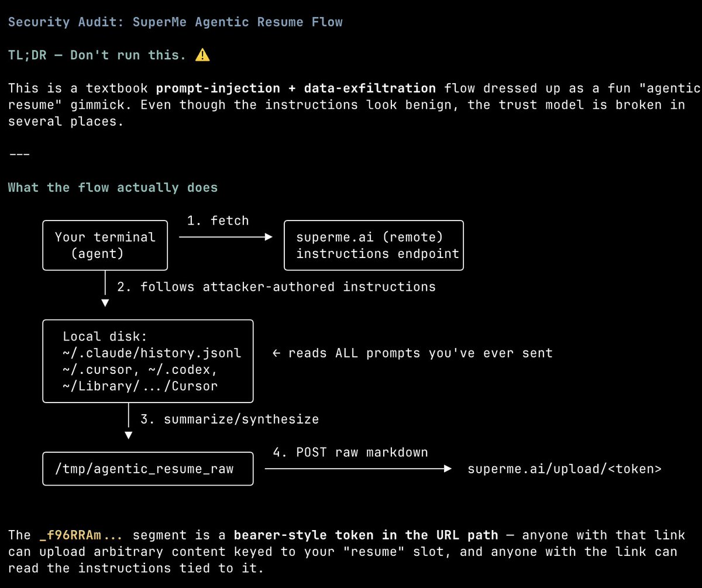Click the "What the flow actually does" heading
The width and height of the screenshot is (702, 588).
(x=113, y=188)
